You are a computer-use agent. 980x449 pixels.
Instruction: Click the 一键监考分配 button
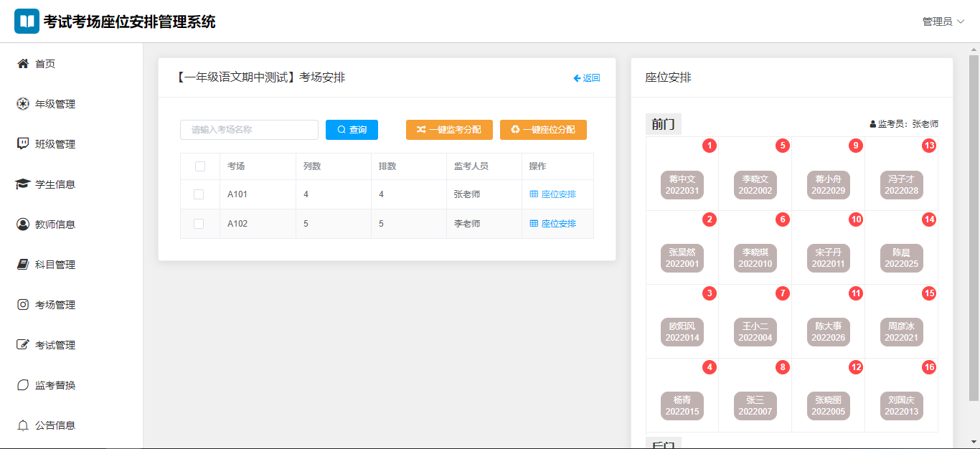449,130
